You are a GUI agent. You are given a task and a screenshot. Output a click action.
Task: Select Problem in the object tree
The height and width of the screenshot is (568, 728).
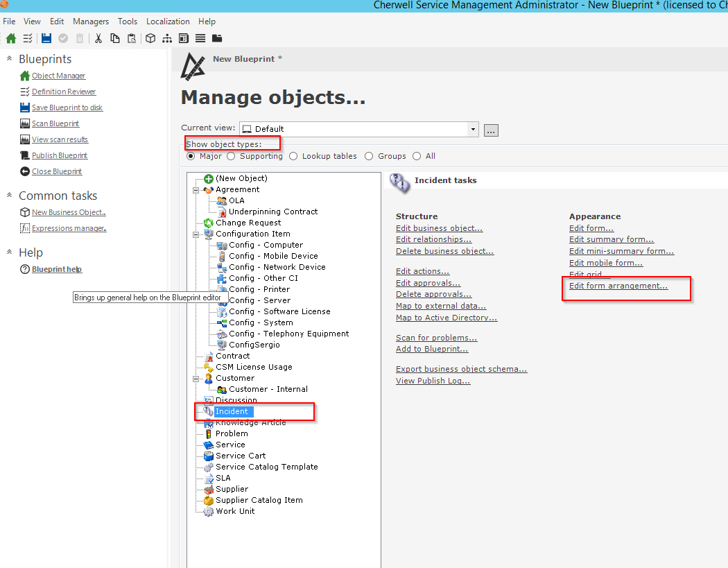(231, 433)
